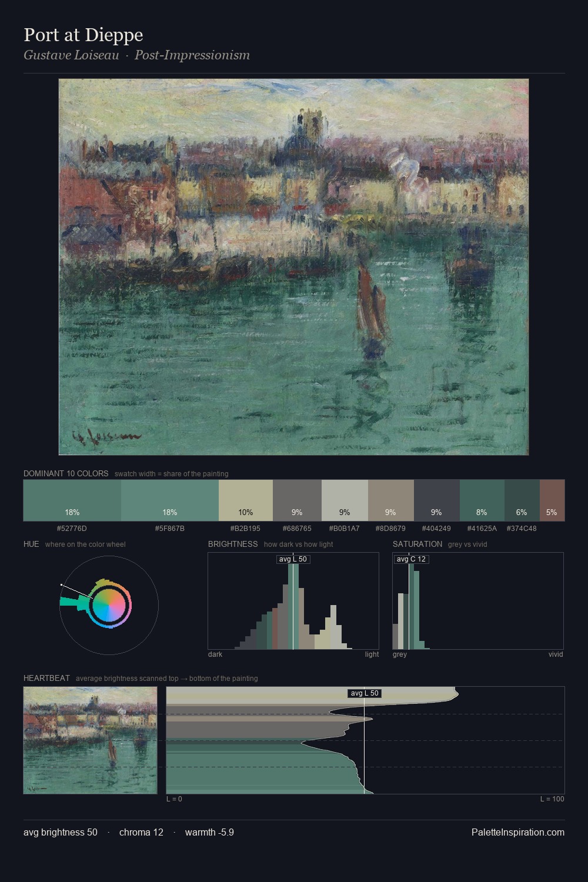
Task: Click the "L = 100" axis label
Action: click(x=552, y=799)
